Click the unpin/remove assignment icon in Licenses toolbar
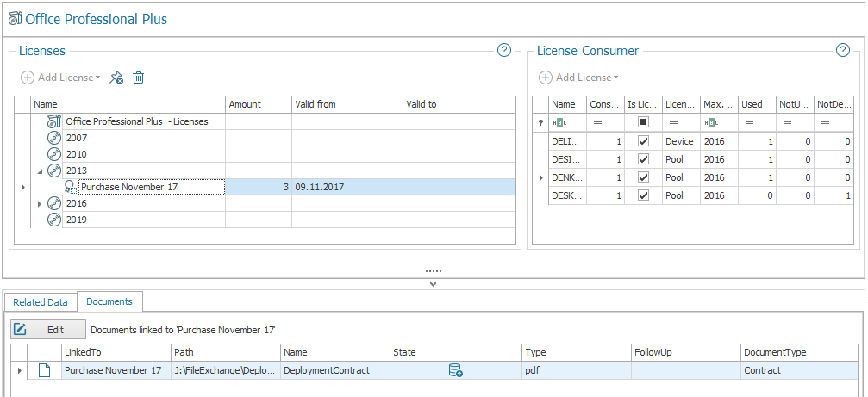 (116, 78)
